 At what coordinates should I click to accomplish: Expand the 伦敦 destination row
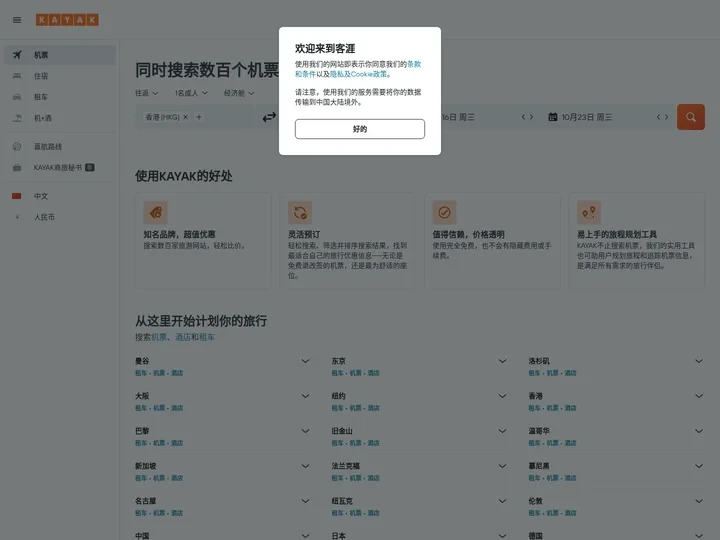pos(699,501)
